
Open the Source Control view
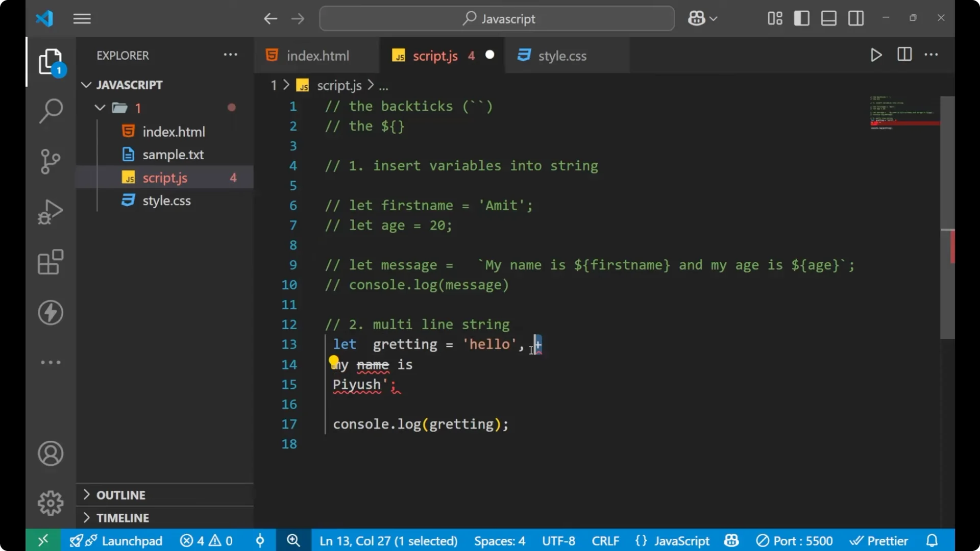click(50, 161)
